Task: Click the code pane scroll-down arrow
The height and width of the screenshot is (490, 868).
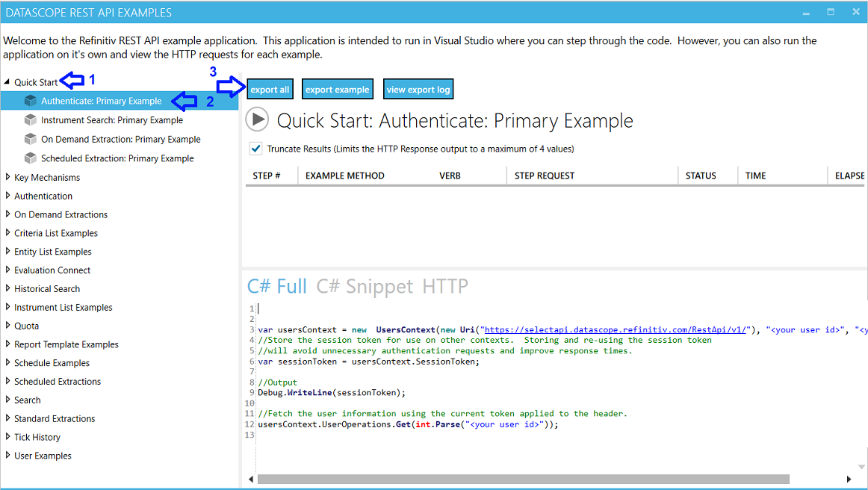Action: [x=861, y=468]
